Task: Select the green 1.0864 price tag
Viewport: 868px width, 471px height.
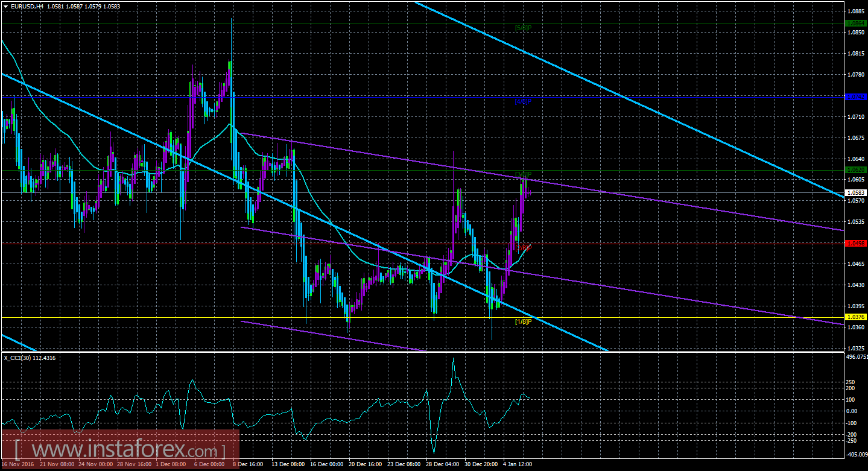Action: [x=857, y=23]
